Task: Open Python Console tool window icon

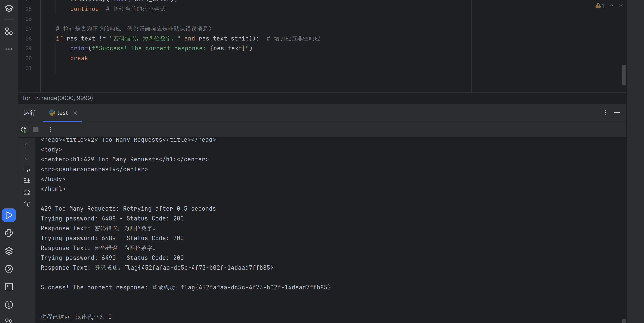Action: pos(9,233)
